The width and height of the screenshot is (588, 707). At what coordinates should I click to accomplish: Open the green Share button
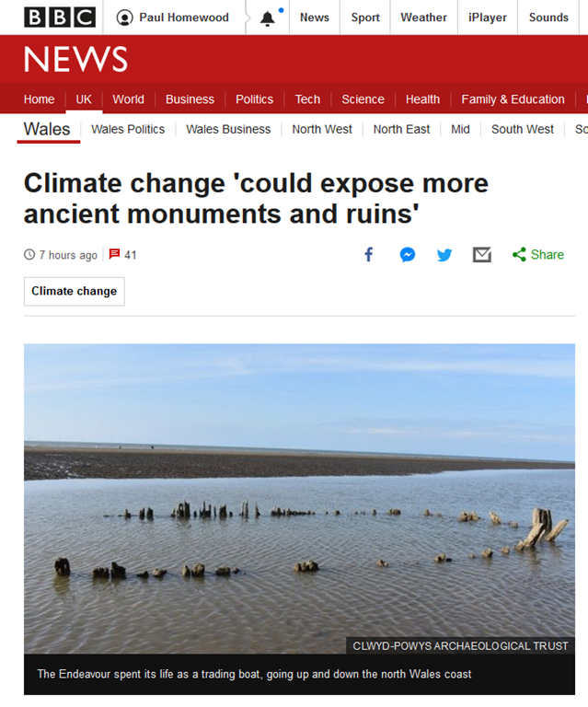538,255
